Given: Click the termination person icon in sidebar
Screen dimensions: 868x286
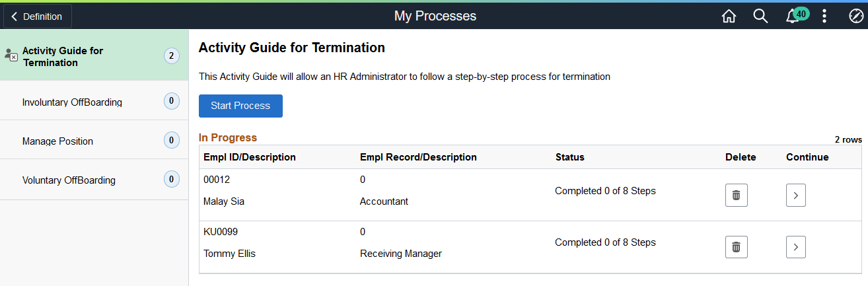Looking at the screenshot, I should click(11, 55).
